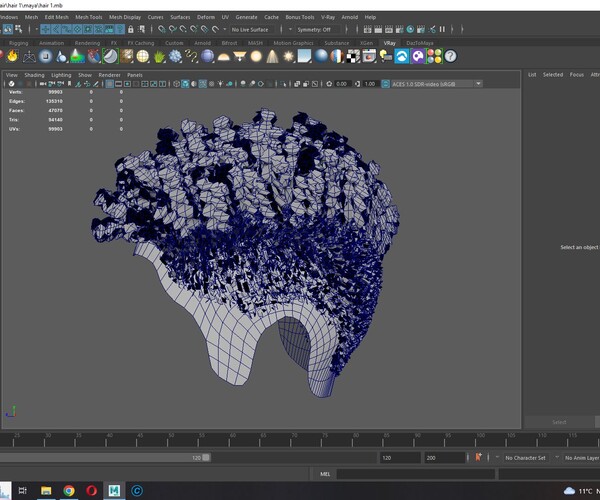Pause rendering with the pause icon

442,29
